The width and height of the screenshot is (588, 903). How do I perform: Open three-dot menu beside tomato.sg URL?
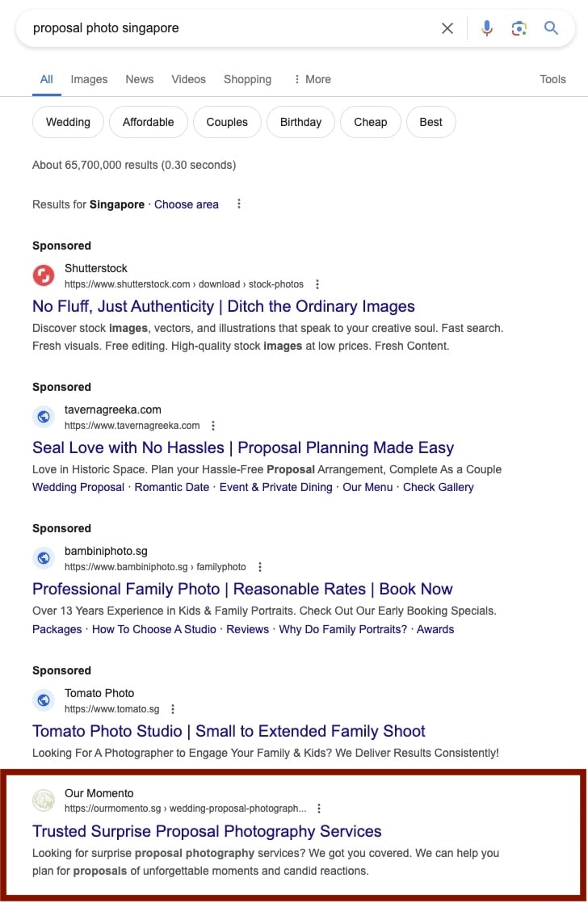click(173, 709)
